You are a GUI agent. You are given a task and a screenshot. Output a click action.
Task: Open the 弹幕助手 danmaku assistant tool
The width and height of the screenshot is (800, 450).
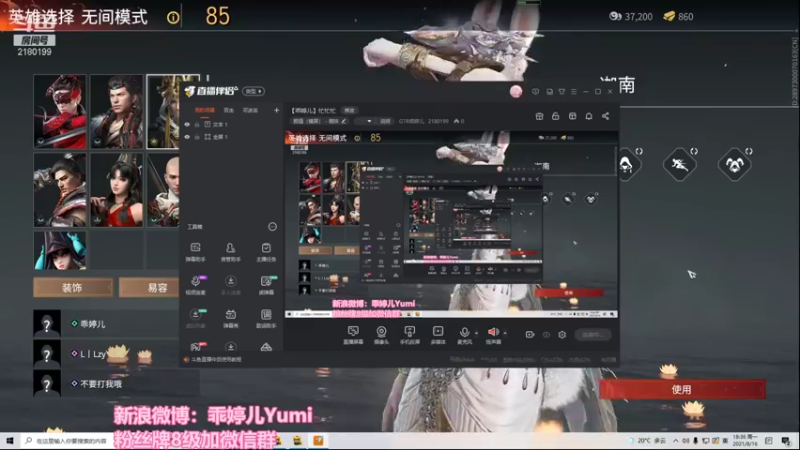195,252
